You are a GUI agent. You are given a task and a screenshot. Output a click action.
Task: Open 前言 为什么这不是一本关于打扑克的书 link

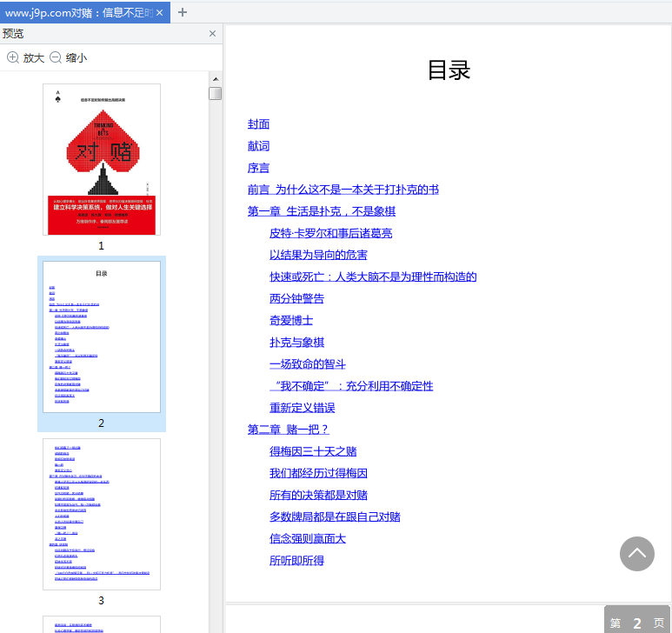coord(343,190)
